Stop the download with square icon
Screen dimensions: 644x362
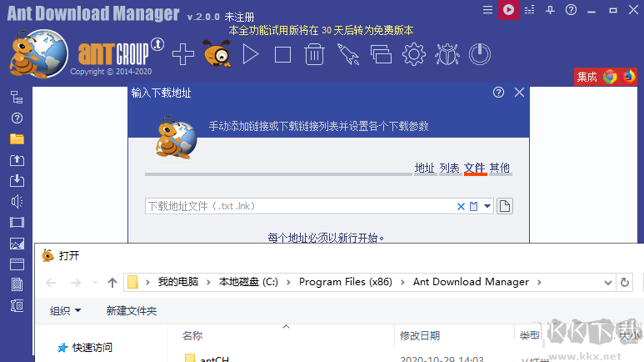282,54
